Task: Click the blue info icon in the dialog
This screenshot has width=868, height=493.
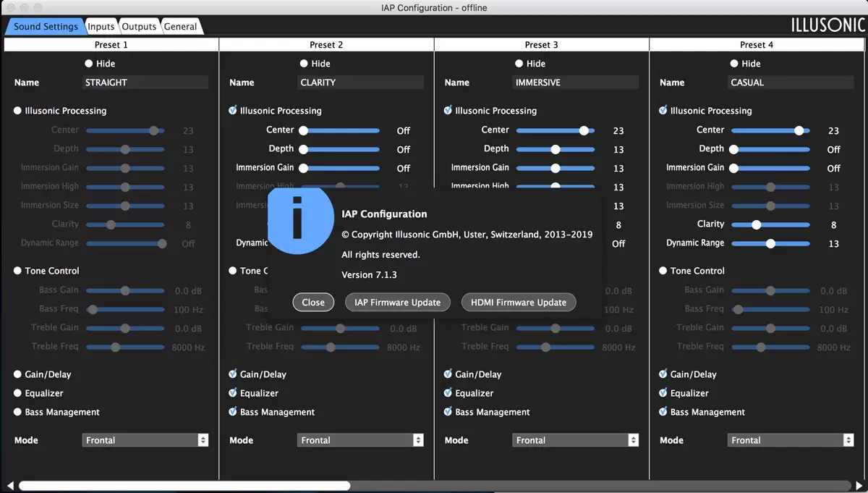Action: tap(296, 219)
